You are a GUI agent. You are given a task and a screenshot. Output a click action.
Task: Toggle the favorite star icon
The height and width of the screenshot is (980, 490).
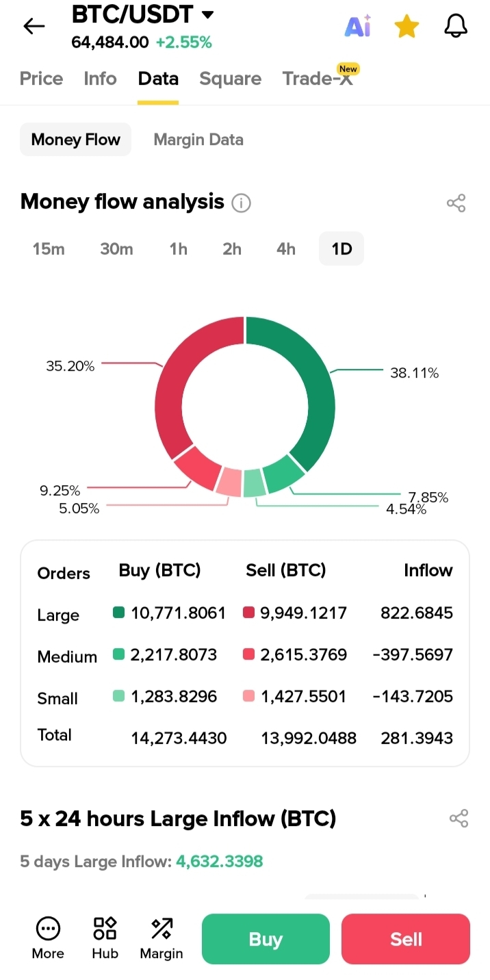[407, 26]
